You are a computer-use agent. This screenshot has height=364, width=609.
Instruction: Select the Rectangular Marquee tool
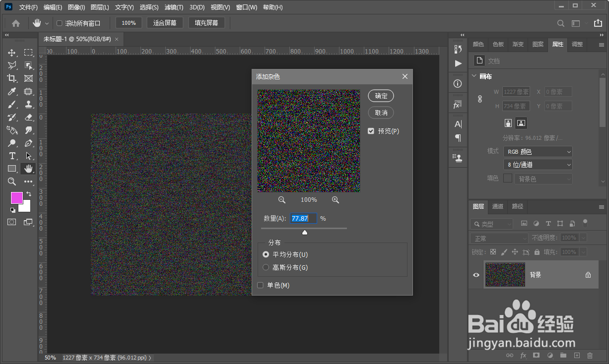[28, 53]
